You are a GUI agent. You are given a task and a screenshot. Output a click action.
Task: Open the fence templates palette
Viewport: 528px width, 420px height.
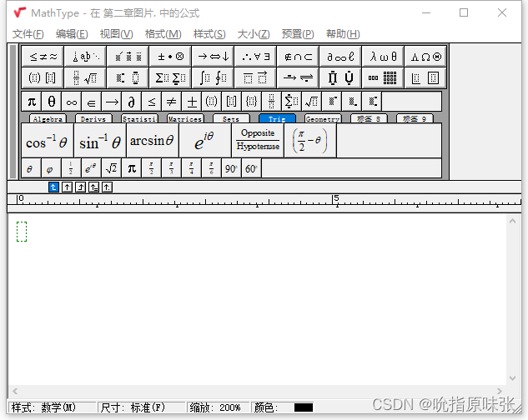click(43, 78)
